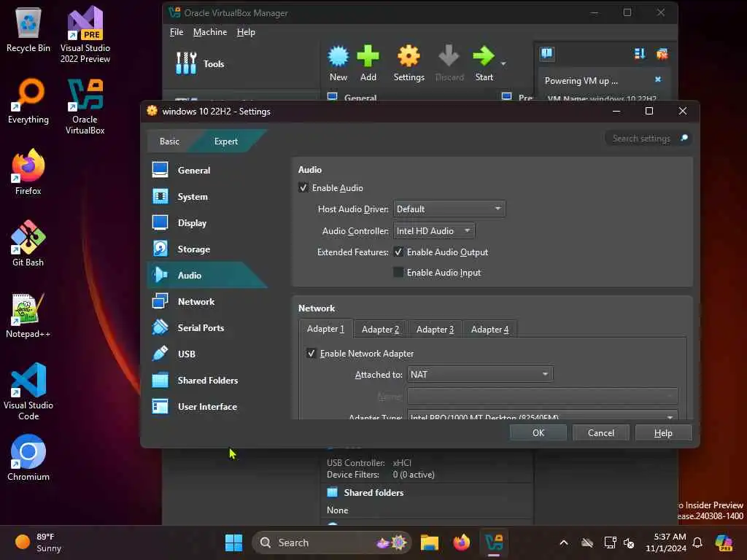Open General settings icon in sidebar

point(160,170)
